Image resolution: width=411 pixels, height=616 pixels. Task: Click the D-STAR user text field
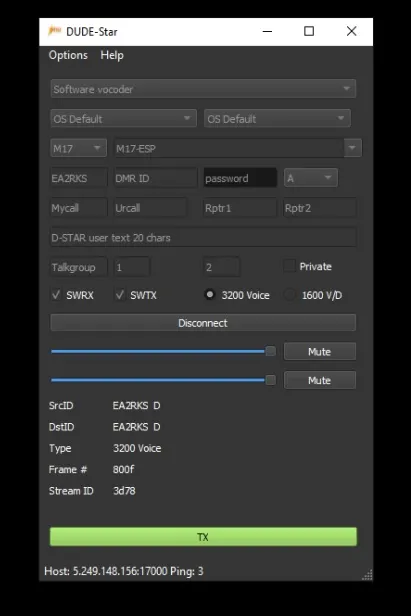coord(203,237)
